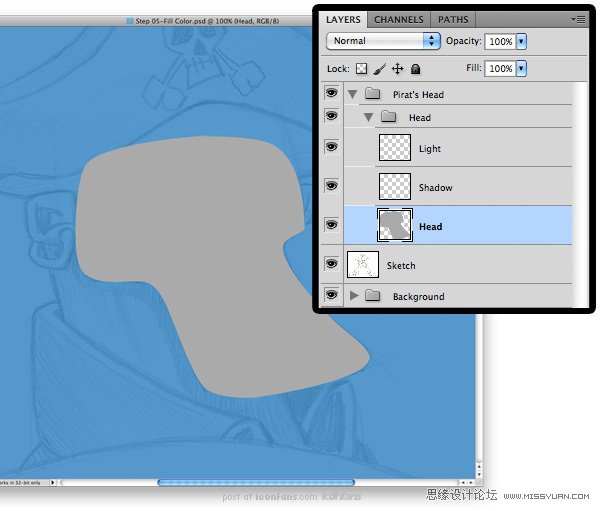Click the Head group folder icon
Image resolution: width=600 pixels, height=511 pixels.
pyautogui.click(x=389, y=117)
